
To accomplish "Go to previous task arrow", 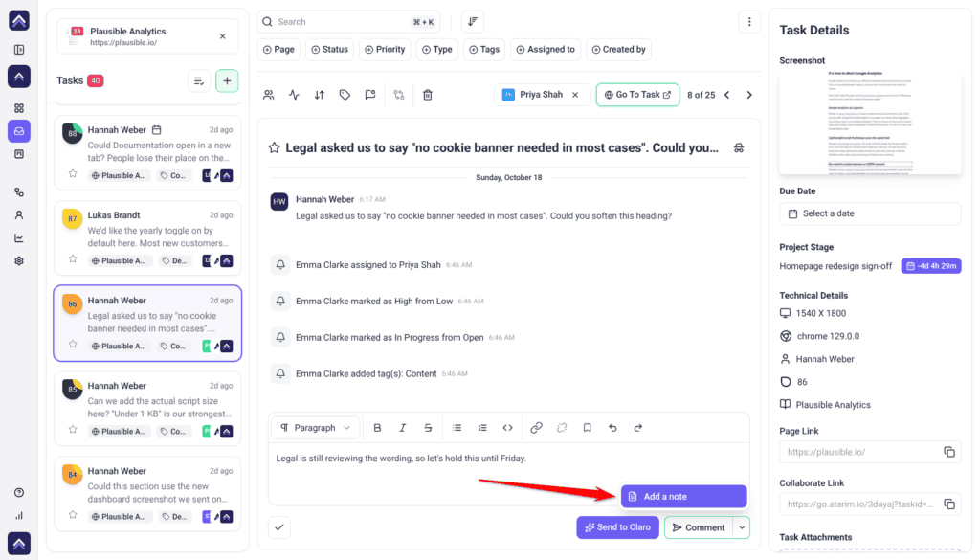I will point(727,95).
